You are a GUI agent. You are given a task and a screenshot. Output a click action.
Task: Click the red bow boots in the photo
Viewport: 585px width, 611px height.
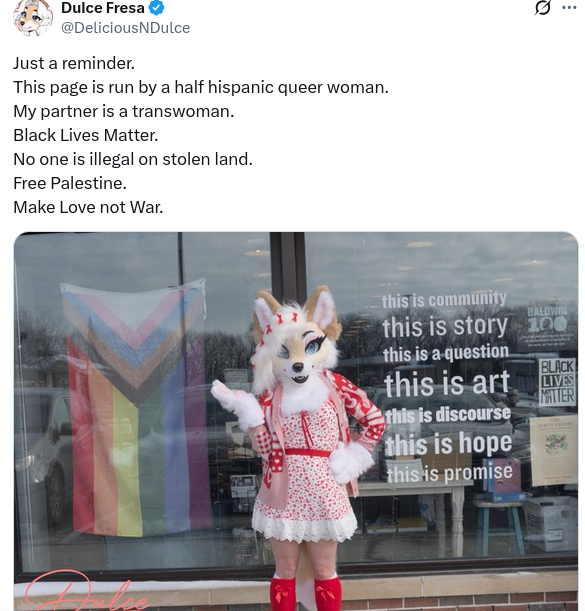click(x=305, y=593)
